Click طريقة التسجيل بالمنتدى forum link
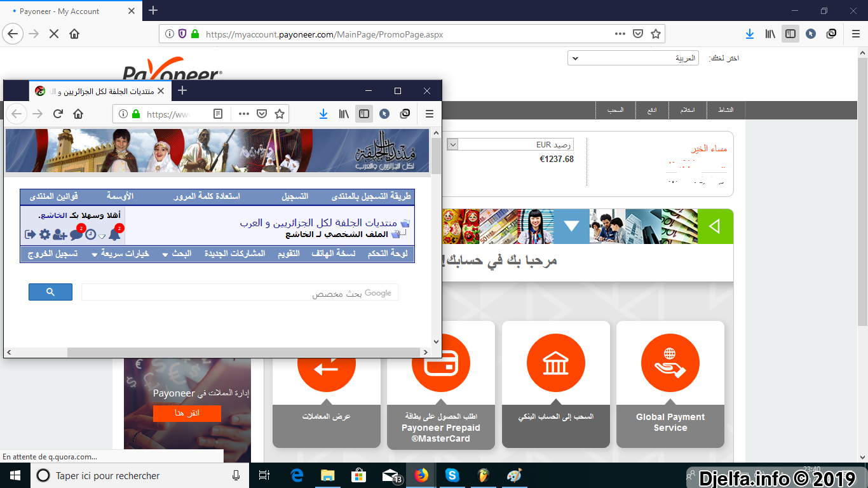868x488 pixels. (371, 196)
